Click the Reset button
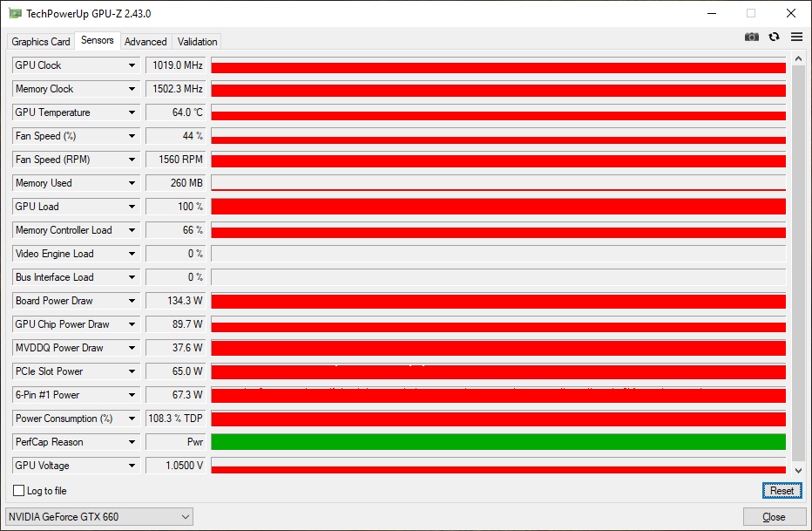812x531 pixels. click(782, 491)
